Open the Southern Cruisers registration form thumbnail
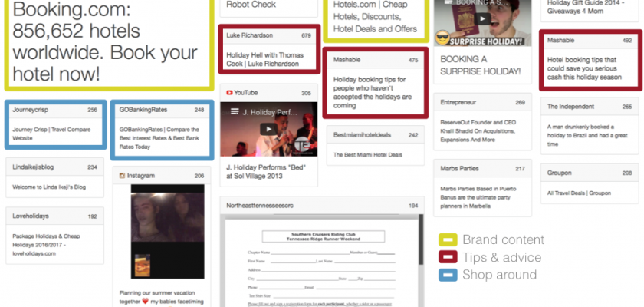Viewport: 644px width, 307px height. point(321,262)
